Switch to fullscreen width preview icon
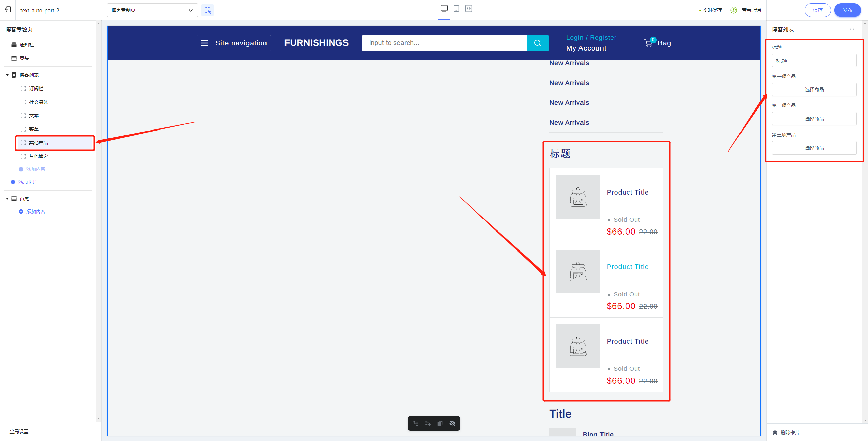Screen dimensions: 868x441 coord(469,8)
